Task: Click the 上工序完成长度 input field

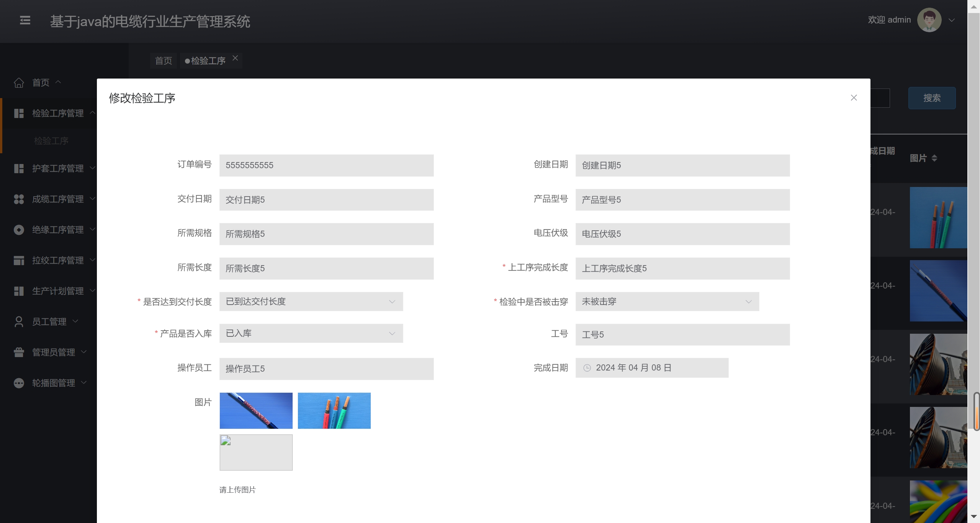Action: click(x=682, y=269)
